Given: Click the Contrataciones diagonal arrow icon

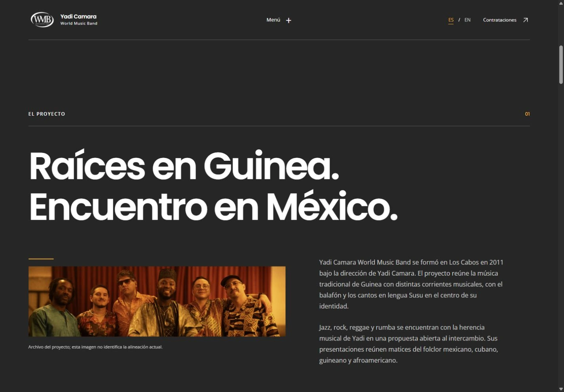Looking at the screenshot, I should click(x=525, y=20).
